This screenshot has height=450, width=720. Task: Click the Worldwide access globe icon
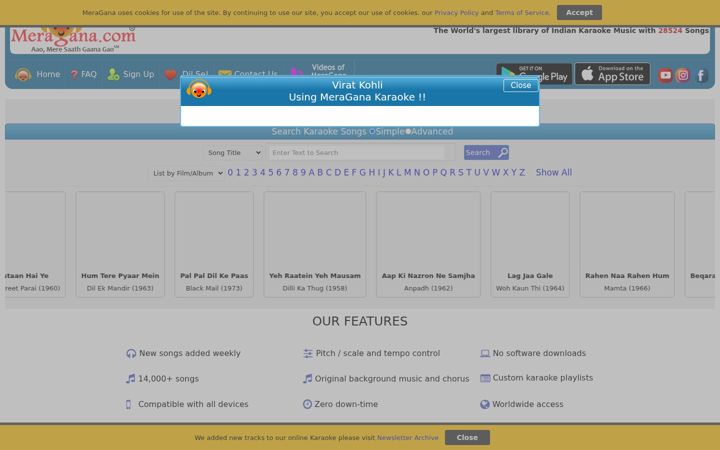point(485,404)
